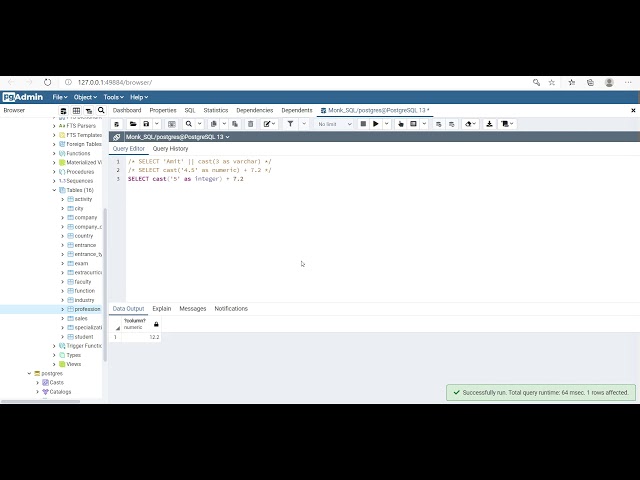Image resolution: width=640 pixels, height=480 pixels.
Task: Click the stop query square icon
Action: [363, 124]
